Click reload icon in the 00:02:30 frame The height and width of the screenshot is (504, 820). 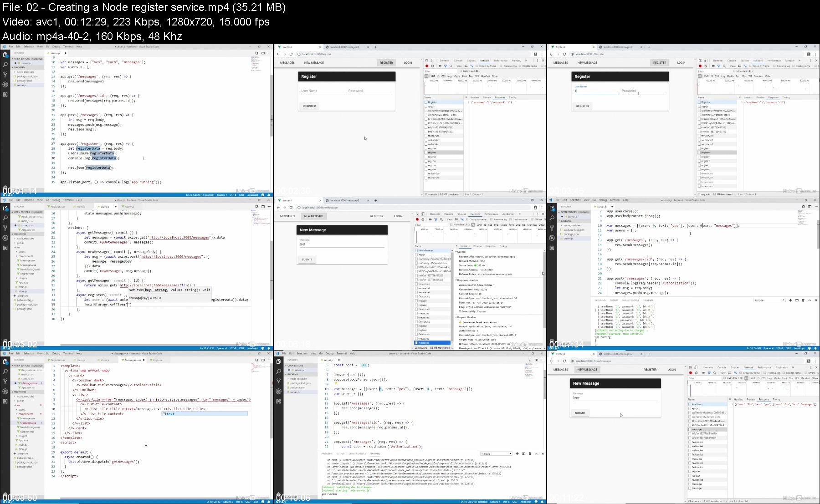[291, 54]
